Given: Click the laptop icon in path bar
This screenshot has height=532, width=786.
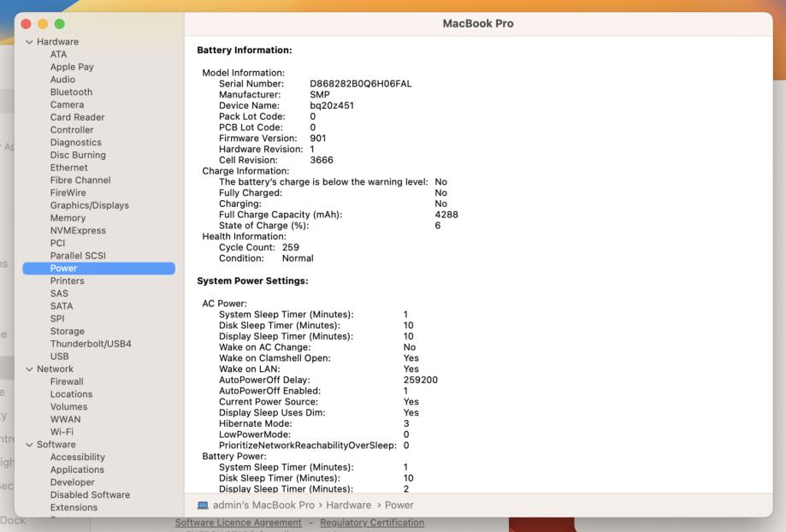Looking at the screenshot, I should coord(203,505).
